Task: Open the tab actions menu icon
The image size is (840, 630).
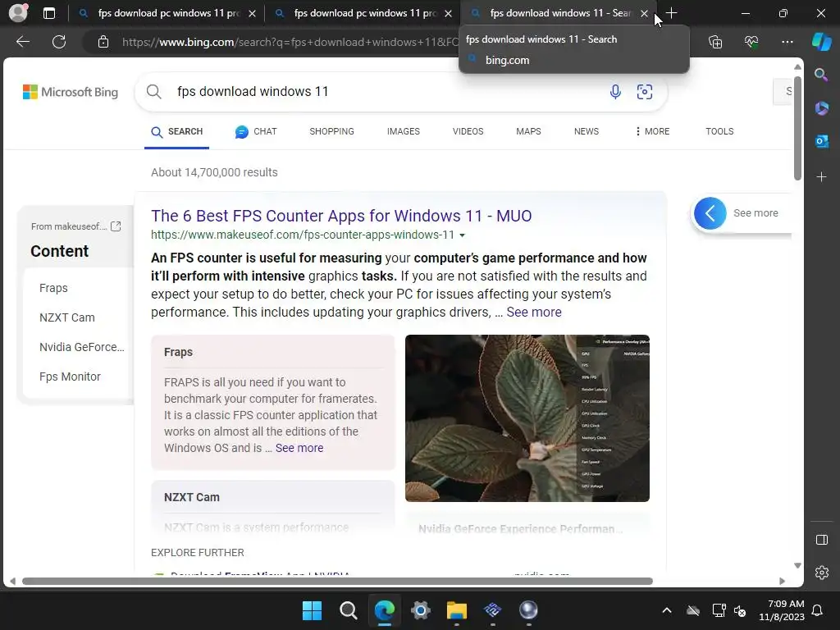Action: [48, 13]
